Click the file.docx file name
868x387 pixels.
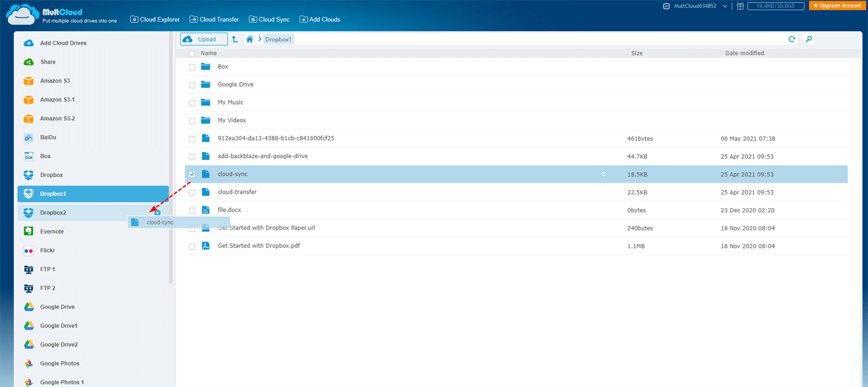coord(230,210)
